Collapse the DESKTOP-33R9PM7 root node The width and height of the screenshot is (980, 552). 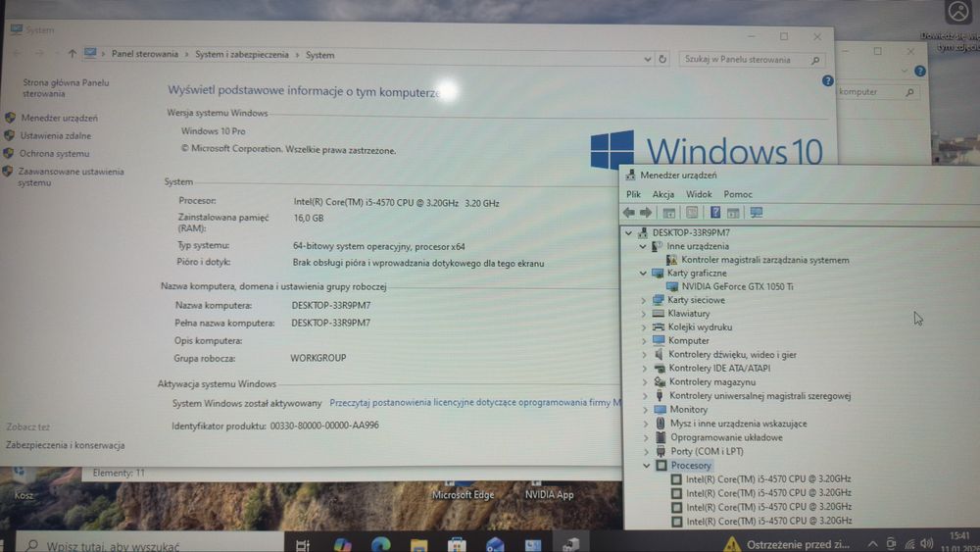tap(629, 232)
